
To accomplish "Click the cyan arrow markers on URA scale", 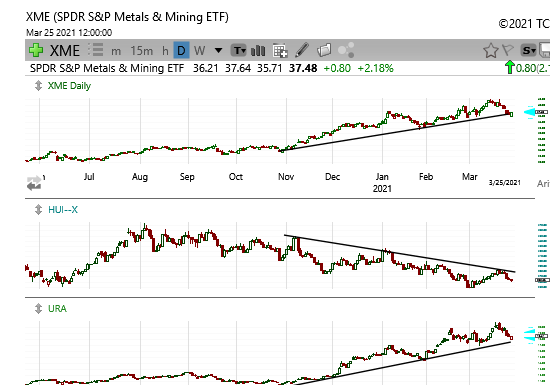I will pyautogui.click(x=529, y=335).
